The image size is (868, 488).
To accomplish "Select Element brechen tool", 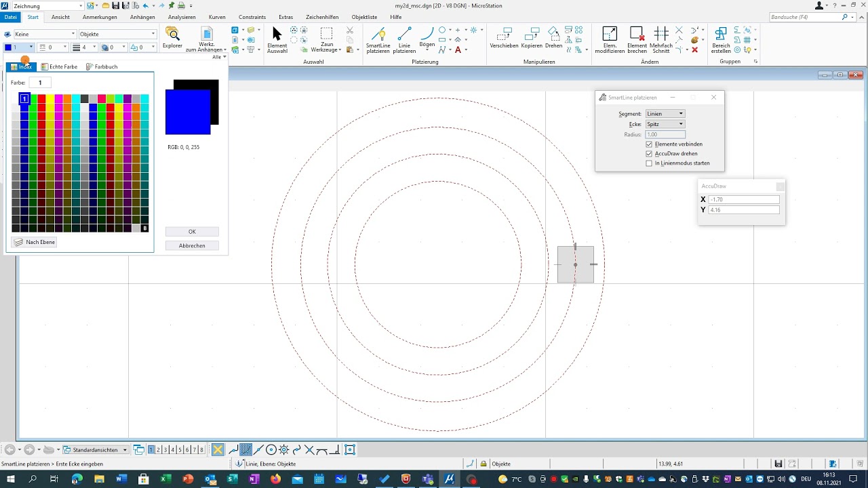I will [637, 39].
